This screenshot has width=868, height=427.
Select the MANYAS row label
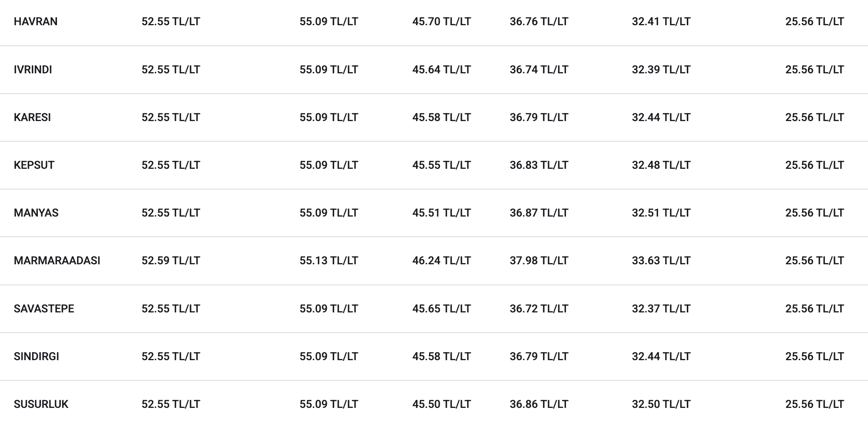pos(36,213)
